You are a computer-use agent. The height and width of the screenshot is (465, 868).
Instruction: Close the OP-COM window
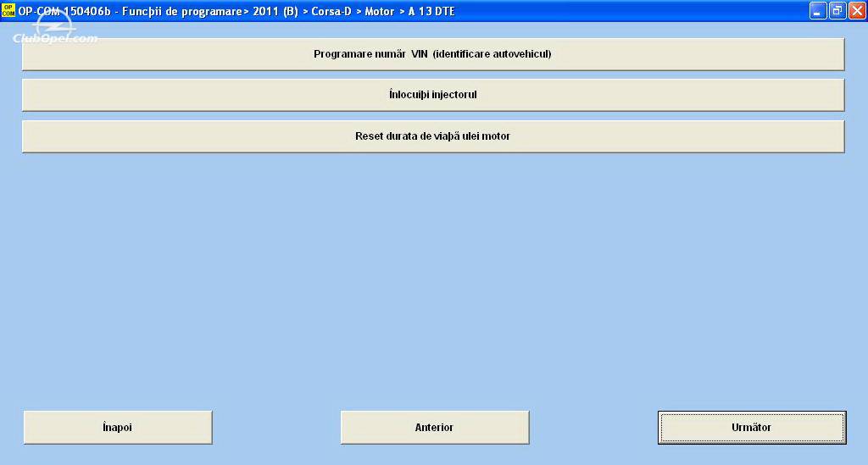pyautogui.click(x=857, y=10)
